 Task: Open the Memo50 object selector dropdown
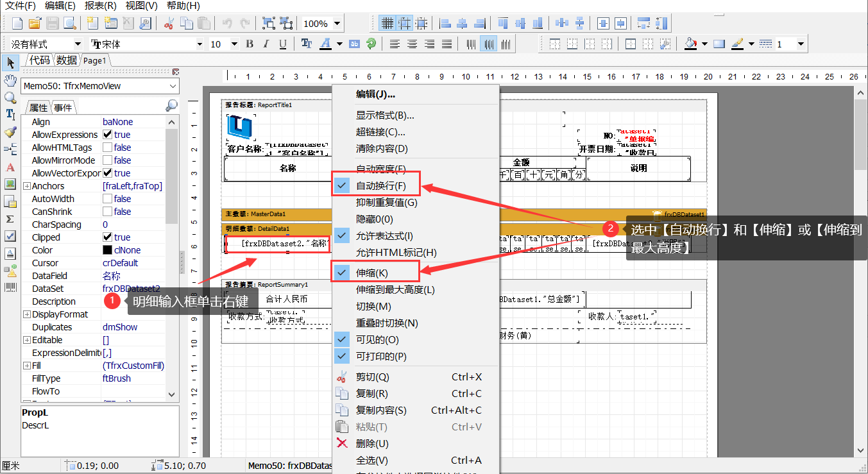click(173, 86)
